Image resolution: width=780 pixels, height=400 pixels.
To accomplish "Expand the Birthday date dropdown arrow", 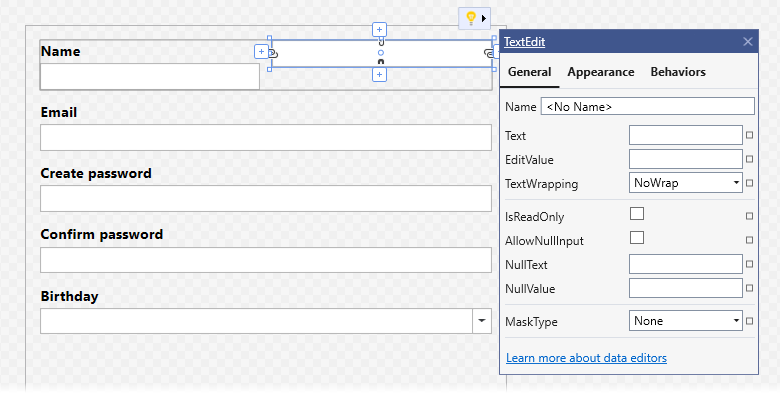I will 482,321.
